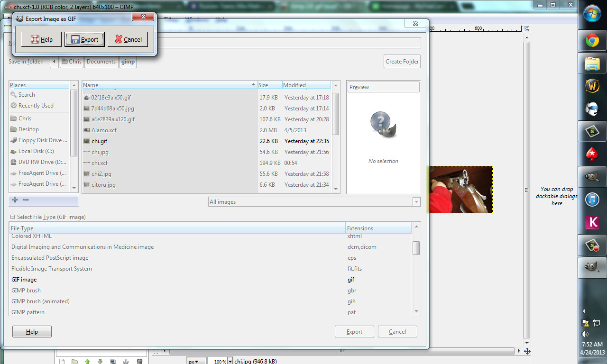Viewport: 607px width, 364px height.
Task: Open Windows Explorer from taskbar
Action: 592,64
